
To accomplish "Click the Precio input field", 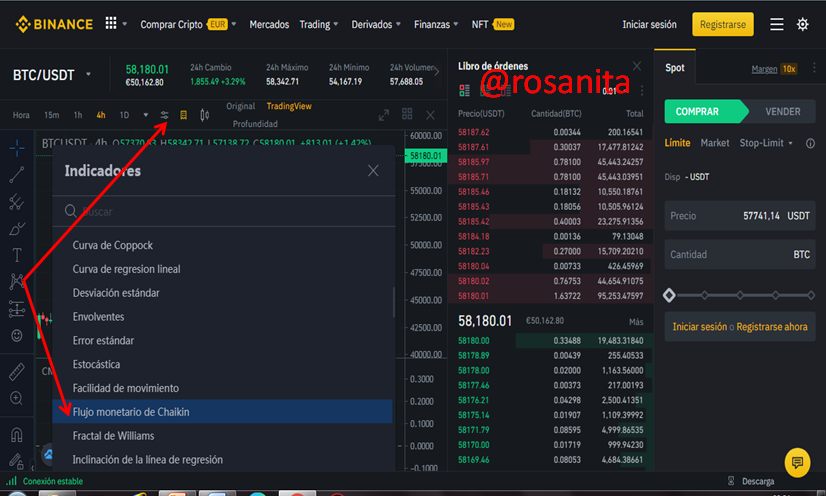I will point(740,216).
